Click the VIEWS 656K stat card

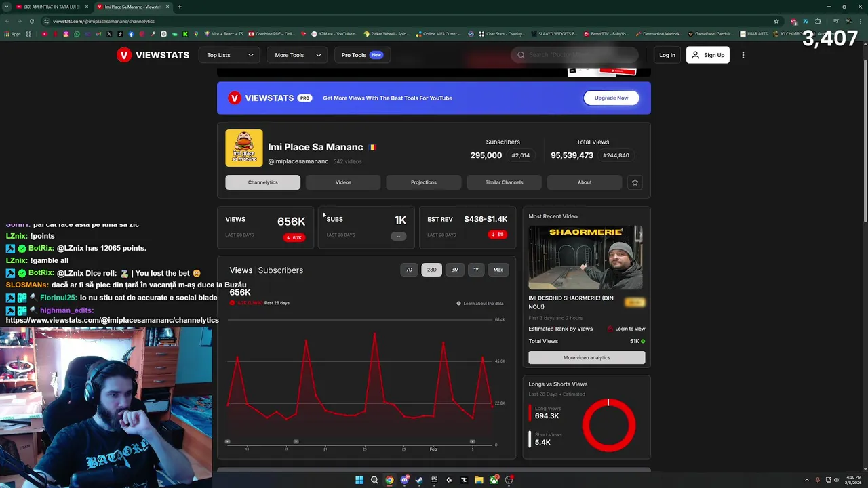pyautogui.click(x=265, y=228)
